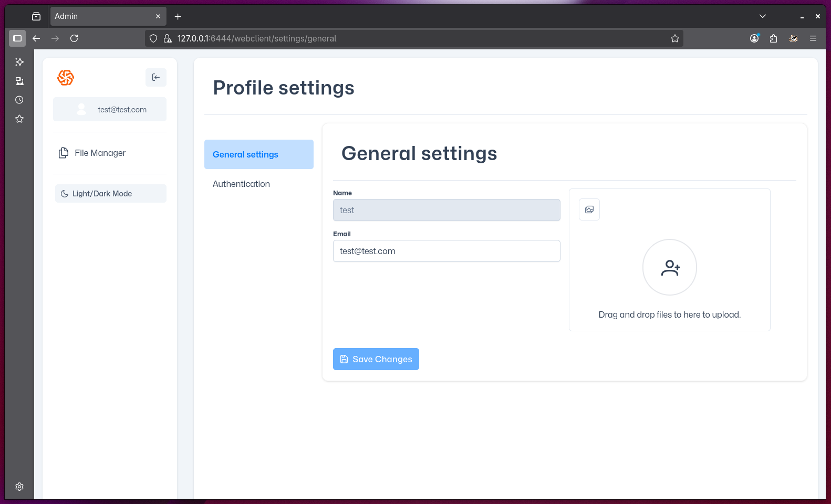Viewport: 831px width, 504px height.
Task: Click the disabled Name field containing test
Action: tap(446, 210)
